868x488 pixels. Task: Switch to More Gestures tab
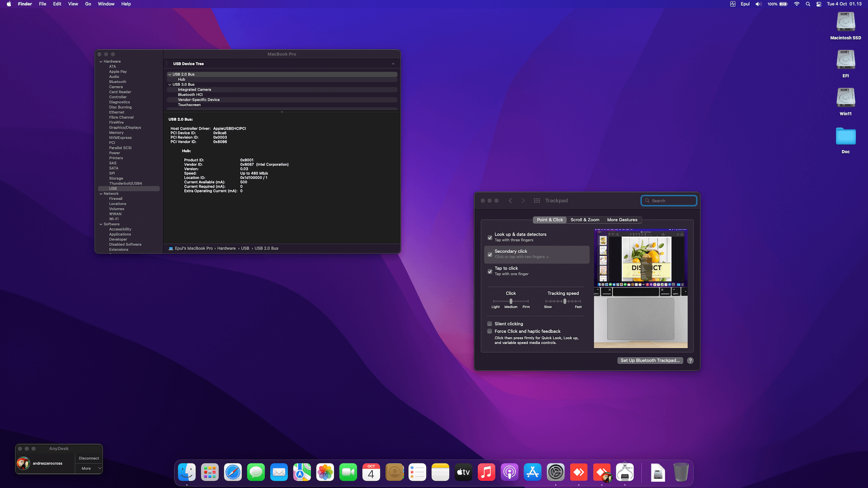click(x=622, y=220)
